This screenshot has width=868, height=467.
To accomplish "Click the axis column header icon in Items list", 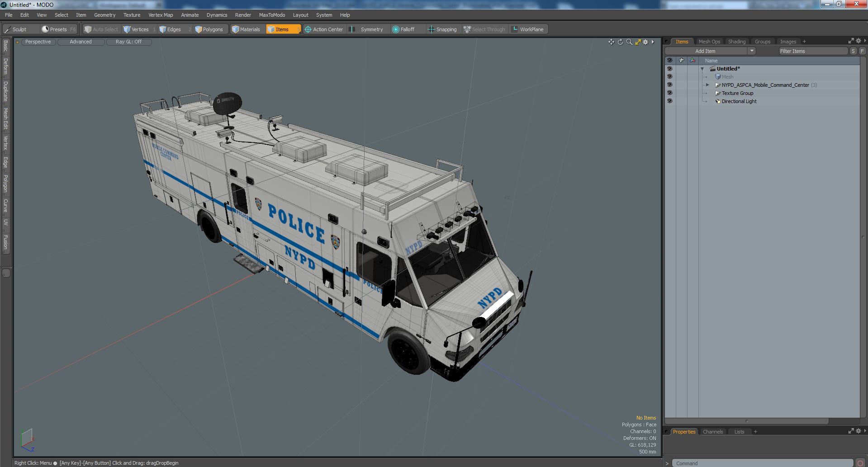I will [693, 60].
